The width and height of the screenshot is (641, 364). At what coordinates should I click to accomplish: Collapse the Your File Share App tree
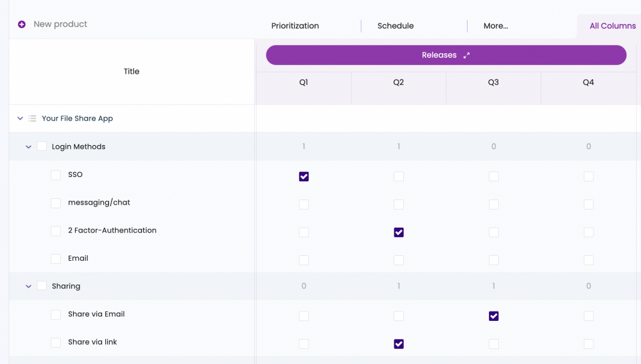pos(20,118)
